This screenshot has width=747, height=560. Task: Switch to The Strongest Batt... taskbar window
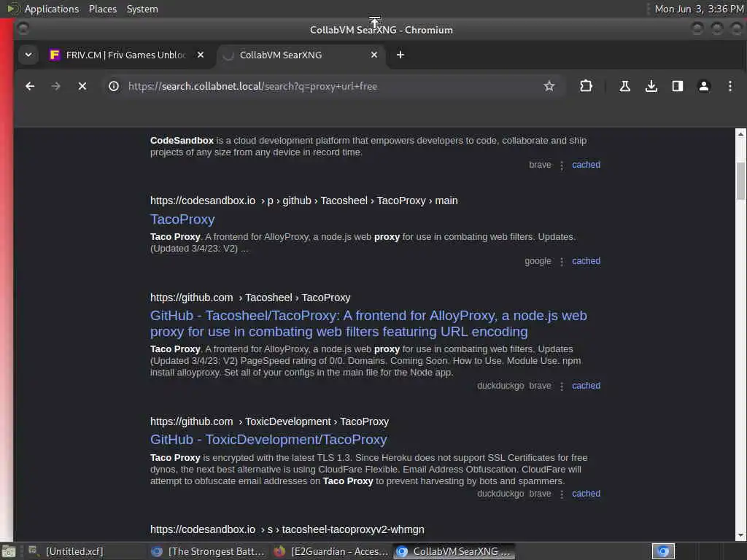coord(208,551)
